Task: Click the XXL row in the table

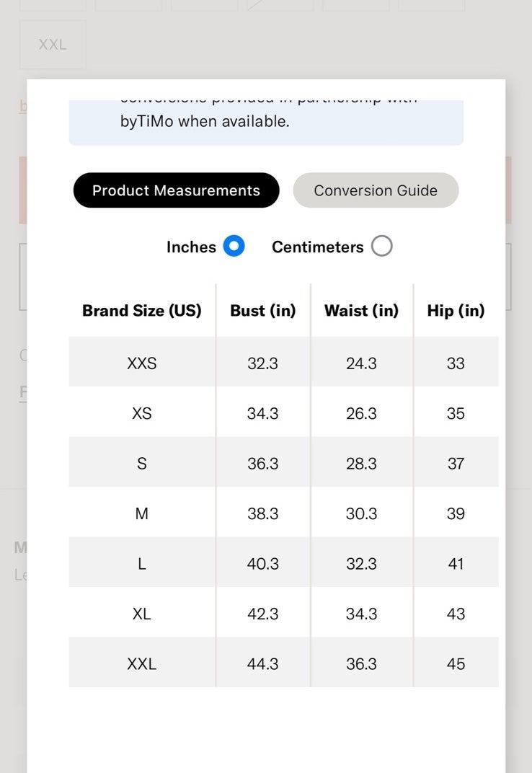Action: pos(283,663)
